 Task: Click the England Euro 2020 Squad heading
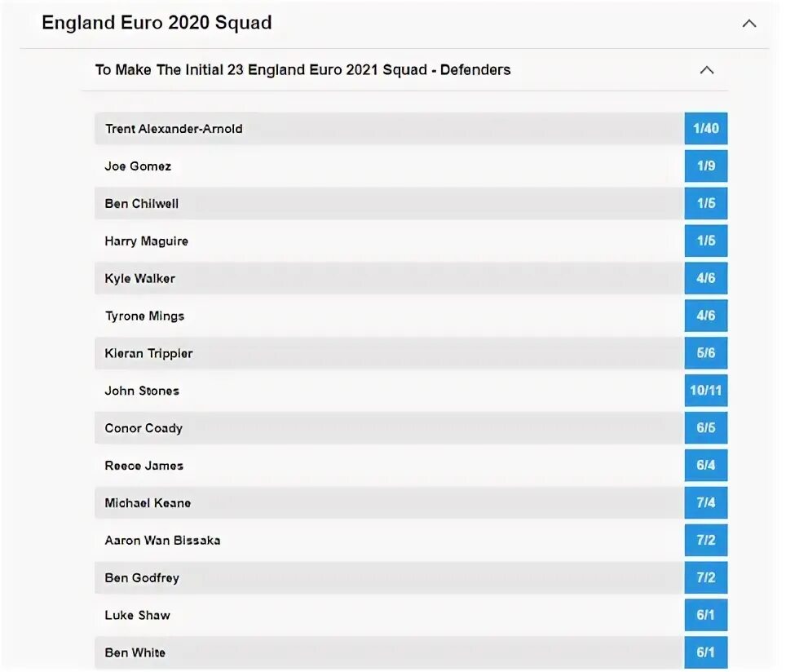coord(157,23)
